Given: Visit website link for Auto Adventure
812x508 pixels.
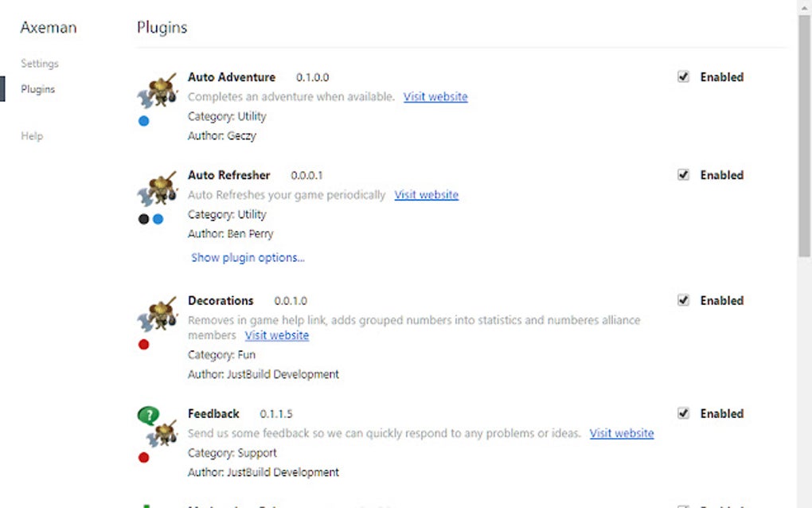Looking at the screenshot, I should point(435,97).
